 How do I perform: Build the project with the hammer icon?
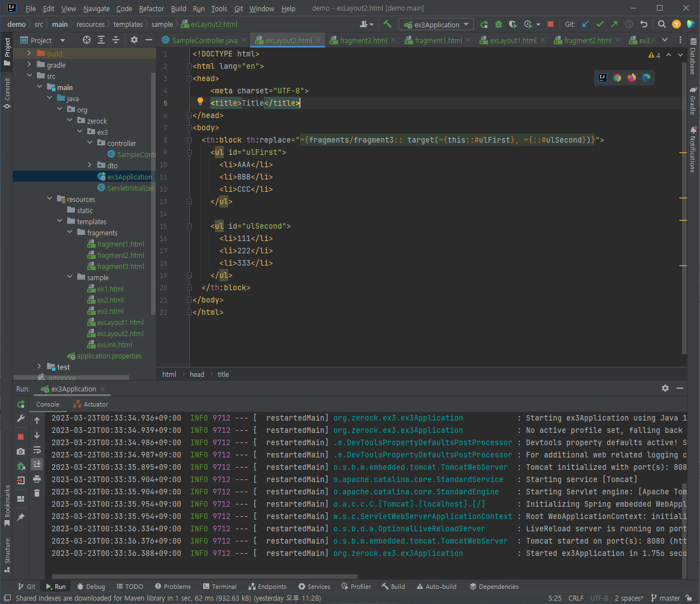tap(387, 24)
